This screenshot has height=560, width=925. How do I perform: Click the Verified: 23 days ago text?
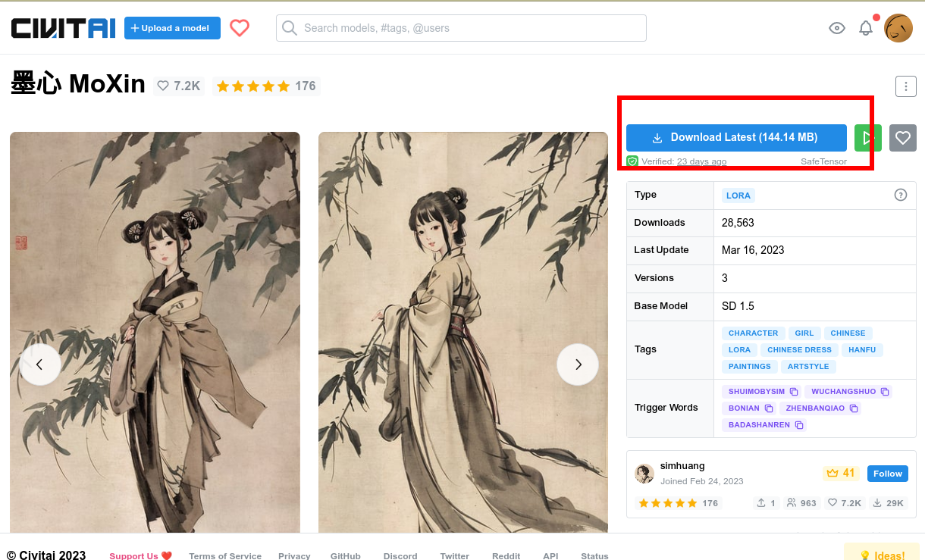point(684,161)
